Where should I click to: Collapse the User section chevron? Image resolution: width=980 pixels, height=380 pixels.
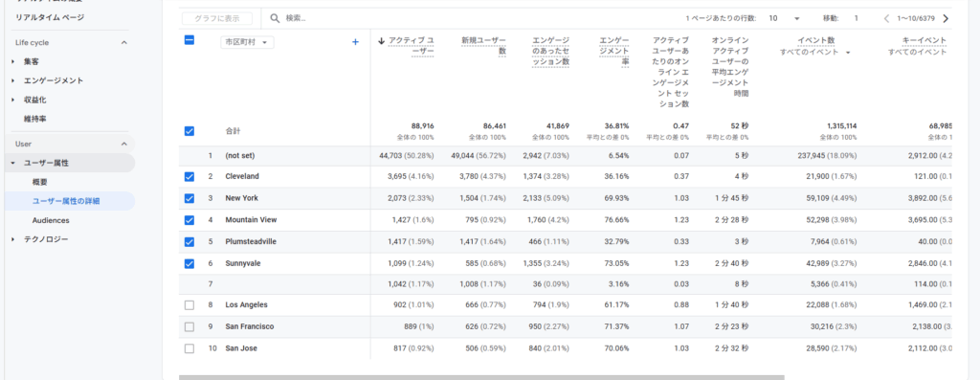click(x=123, y=145)
